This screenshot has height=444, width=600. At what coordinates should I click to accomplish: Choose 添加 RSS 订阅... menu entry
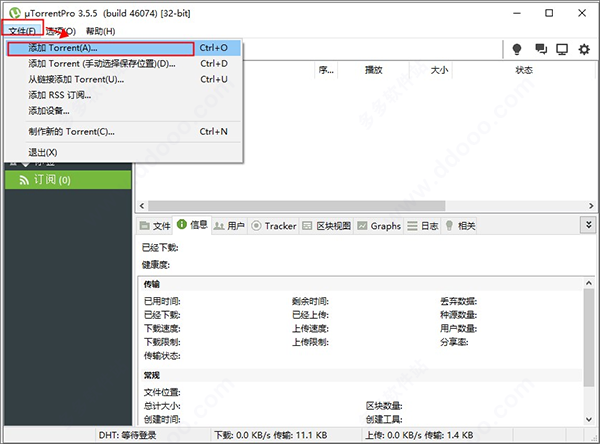123,95
